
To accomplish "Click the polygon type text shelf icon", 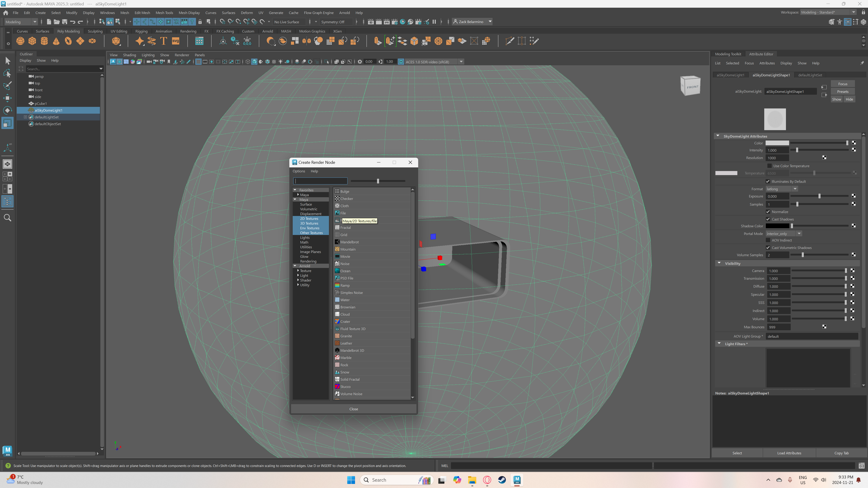I will pos(163,41).
